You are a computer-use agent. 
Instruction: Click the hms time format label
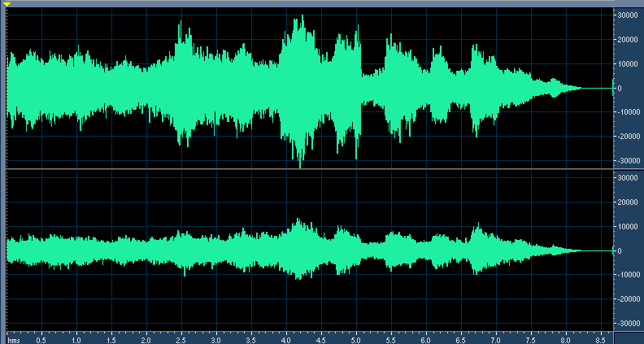click(15, 337)
